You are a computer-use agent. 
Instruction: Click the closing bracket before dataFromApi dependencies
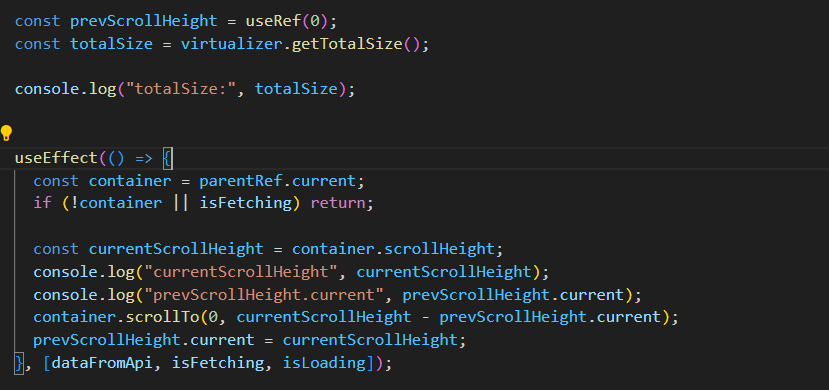tap(20, 363)
